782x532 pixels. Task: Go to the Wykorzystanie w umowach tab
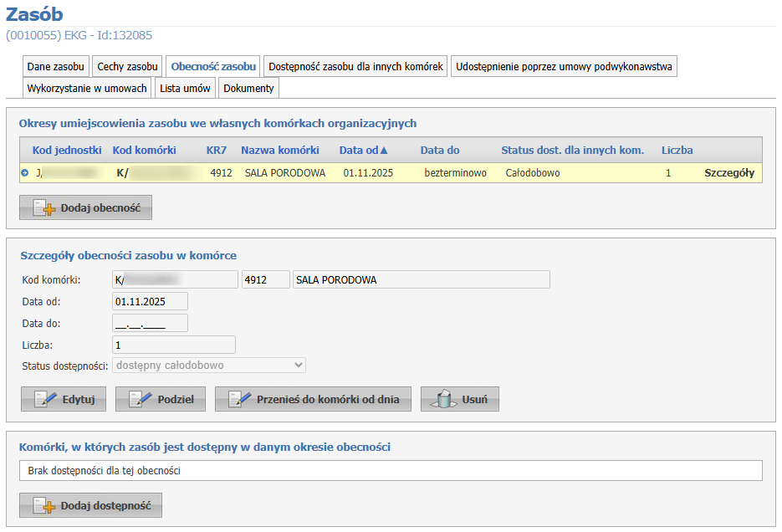pyautogui.click(x=87, y=88)
